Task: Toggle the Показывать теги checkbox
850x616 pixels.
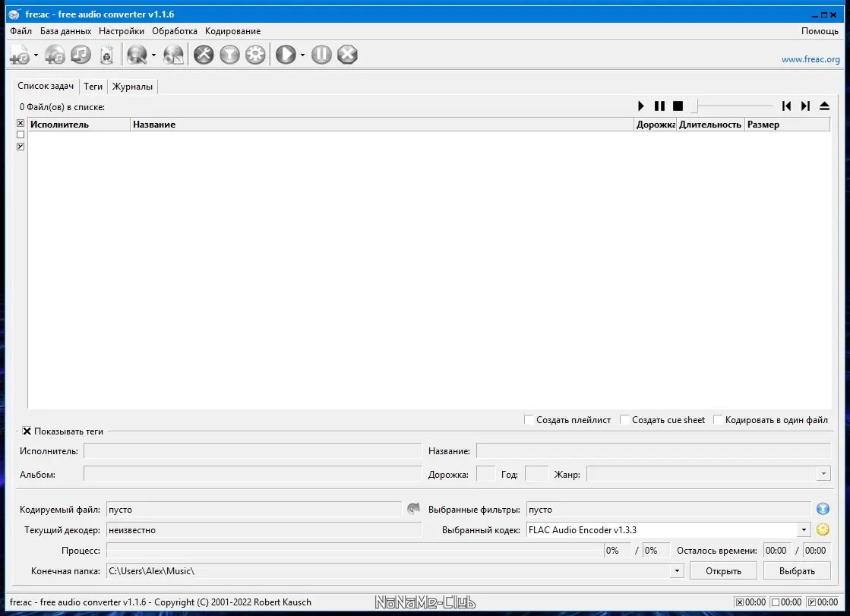Action: click(x=27, y=431)
